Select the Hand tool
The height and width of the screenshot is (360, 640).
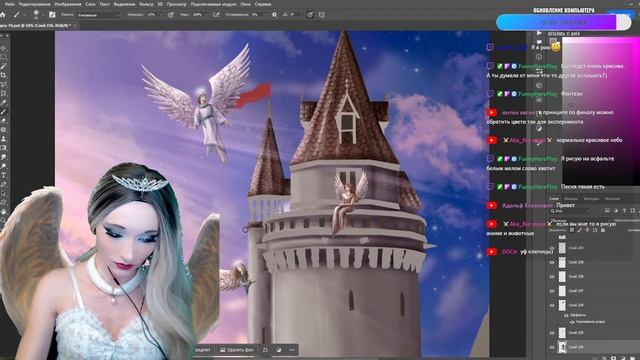[x=3, y=211]
